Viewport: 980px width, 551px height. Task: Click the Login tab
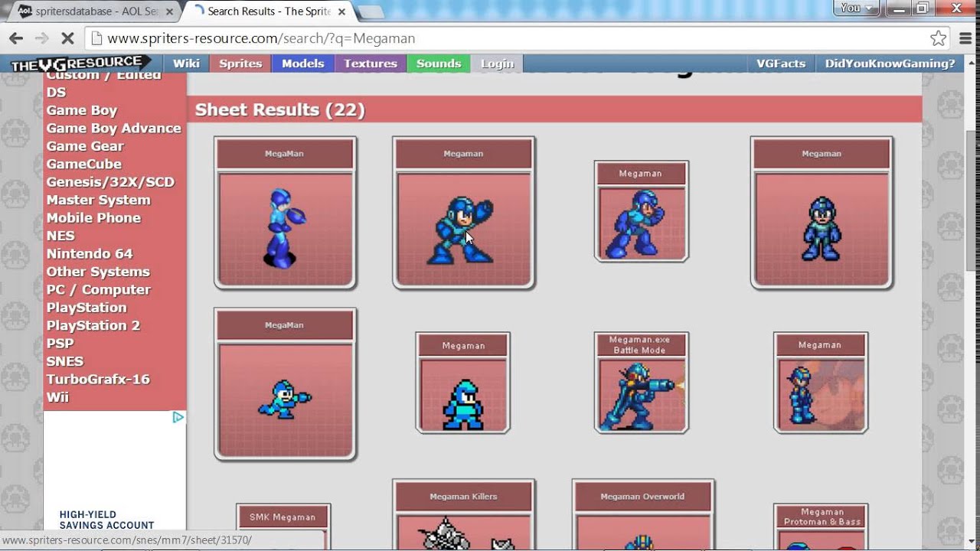click(x=497, y=64)
